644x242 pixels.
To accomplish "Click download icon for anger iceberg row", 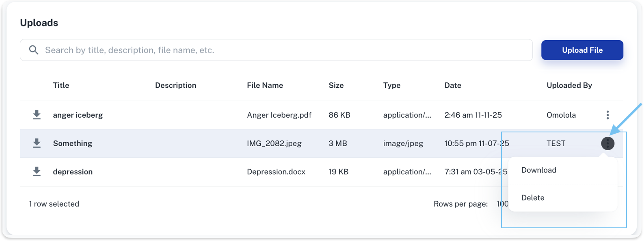I will point(37,115).
